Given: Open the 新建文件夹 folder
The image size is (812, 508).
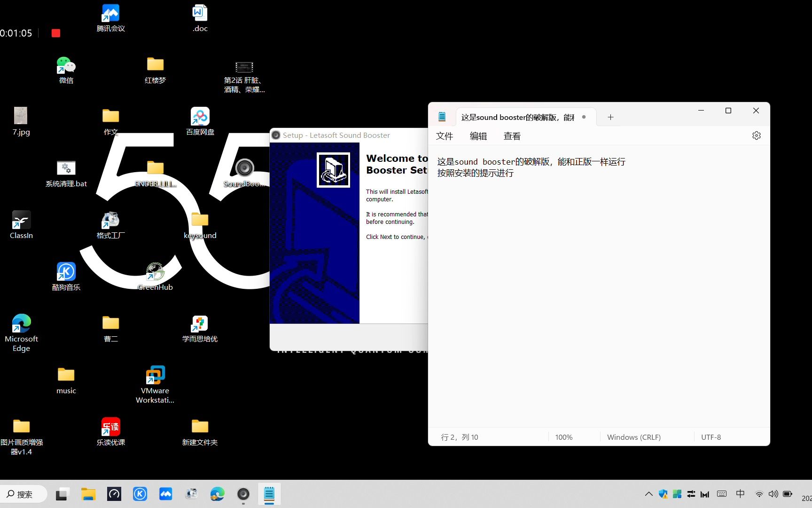Looking at the screenshot, I should [200, 432].
